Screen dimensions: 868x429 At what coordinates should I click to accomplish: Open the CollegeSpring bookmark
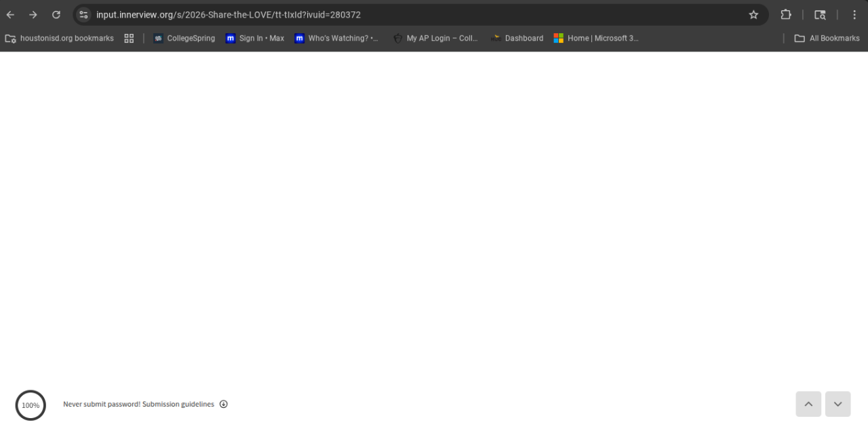pyautogui.click(x=184, y=38)
